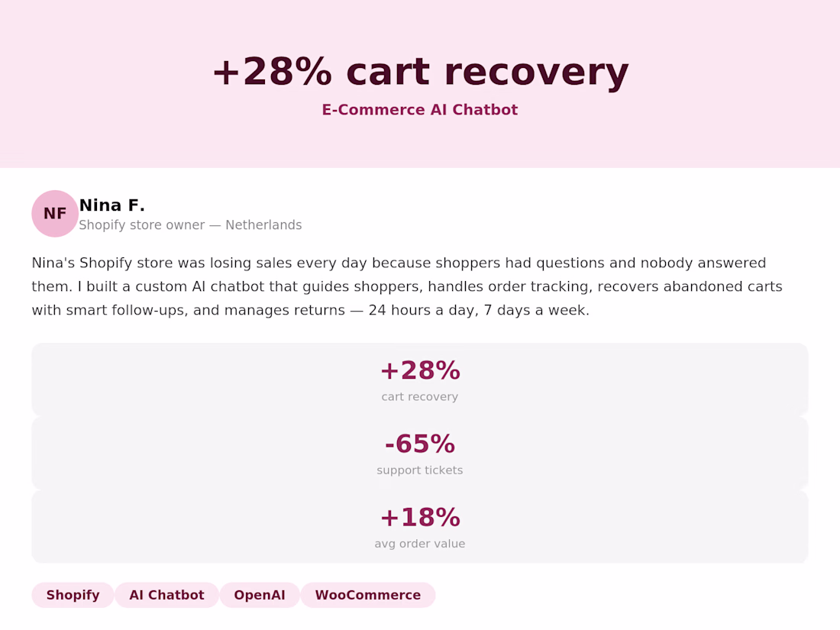Screen dimensions: 840x630
Task: Click the name Nina F.
Action: [112, 205]
